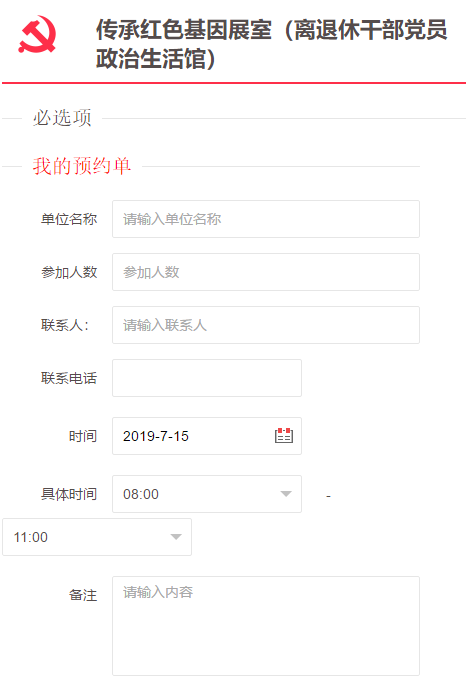
Task: Focus the 参加人数 input field
Action: 266,272
